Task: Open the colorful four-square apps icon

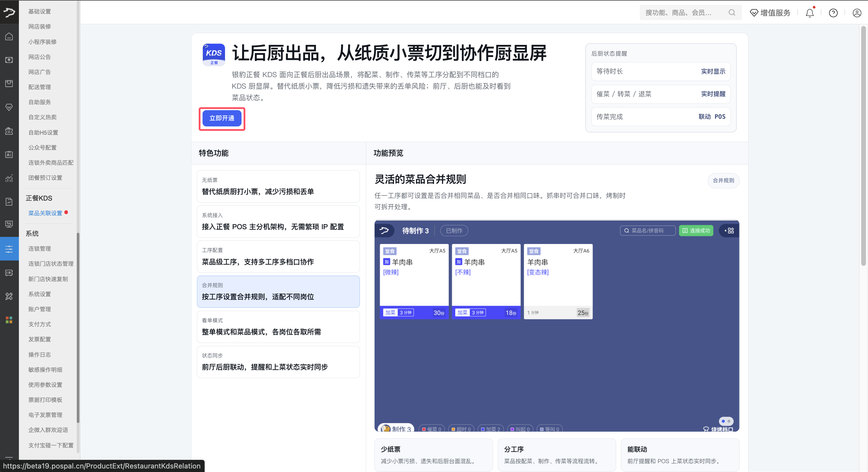Action: (x=9, y=320)
